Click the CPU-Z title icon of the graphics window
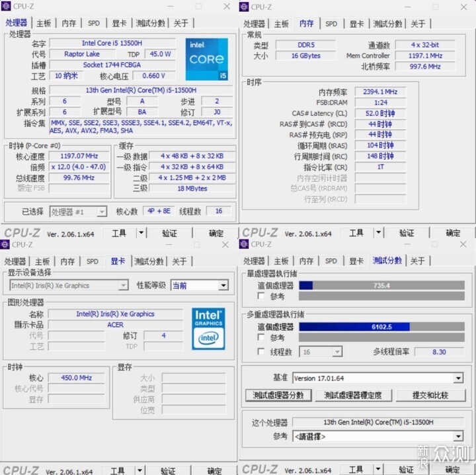The height and width of the screenshot is (475, 476). (5, 244)
